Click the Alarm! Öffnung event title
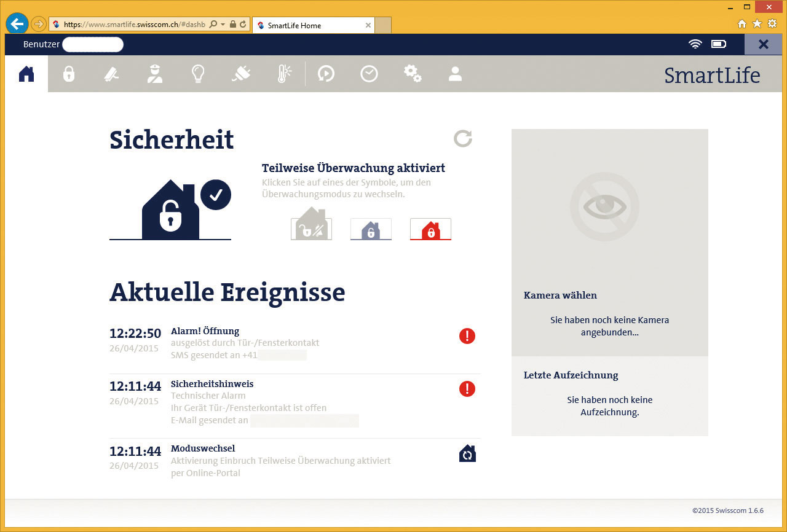The height and width of the screenshot is (532, 787). point(205,331)
